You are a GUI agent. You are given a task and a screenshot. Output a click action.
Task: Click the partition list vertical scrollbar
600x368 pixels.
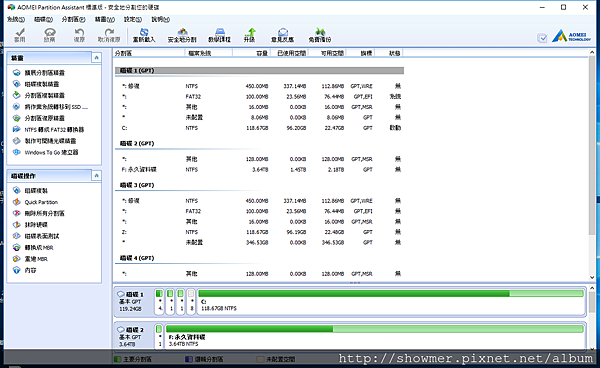click(592, 145)
